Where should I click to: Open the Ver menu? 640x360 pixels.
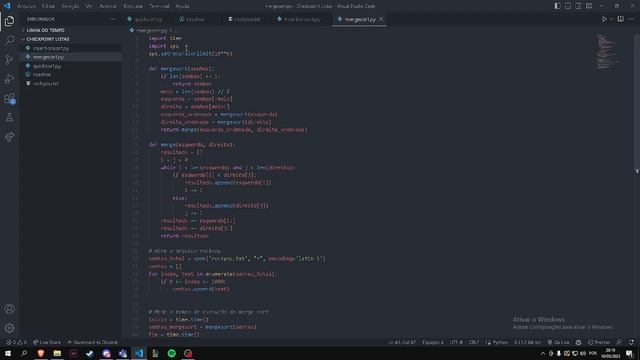click(x=89, y=6)
